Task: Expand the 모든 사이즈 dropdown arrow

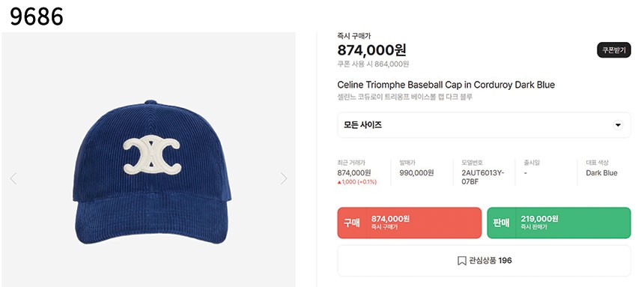Action: [618, 125]
